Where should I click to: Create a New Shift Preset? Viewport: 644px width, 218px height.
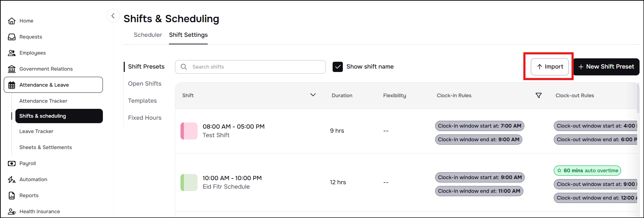(x=606, y=67)
